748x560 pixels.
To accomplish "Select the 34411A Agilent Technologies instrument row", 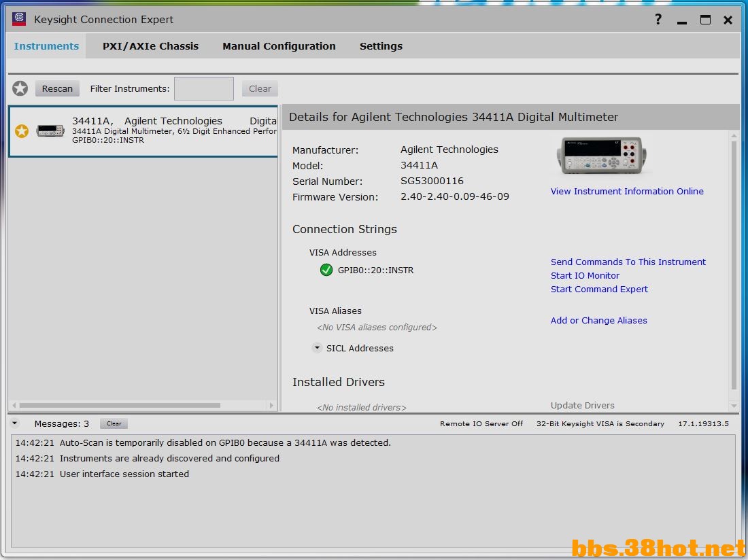I will click(143, 131).
